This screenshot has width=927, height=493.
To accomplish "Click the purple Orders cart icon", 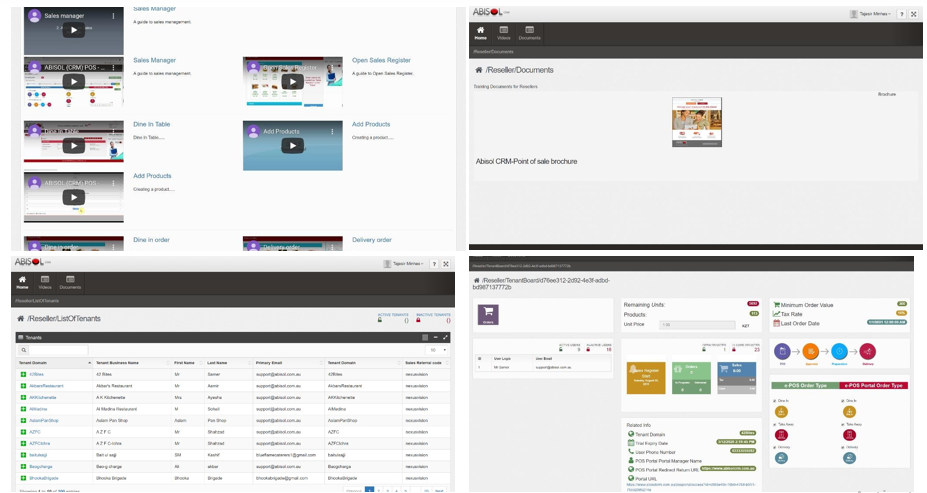I will pos(488,314).
